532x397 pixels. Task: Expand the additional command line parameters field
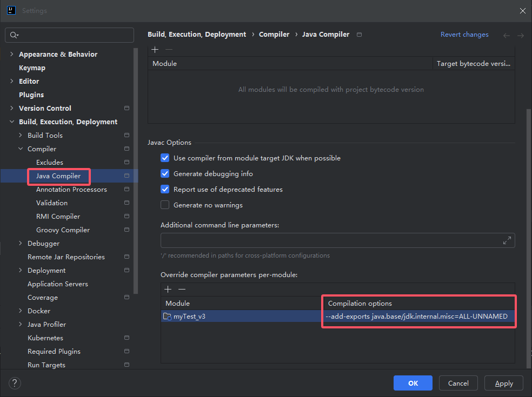(507, 240)
